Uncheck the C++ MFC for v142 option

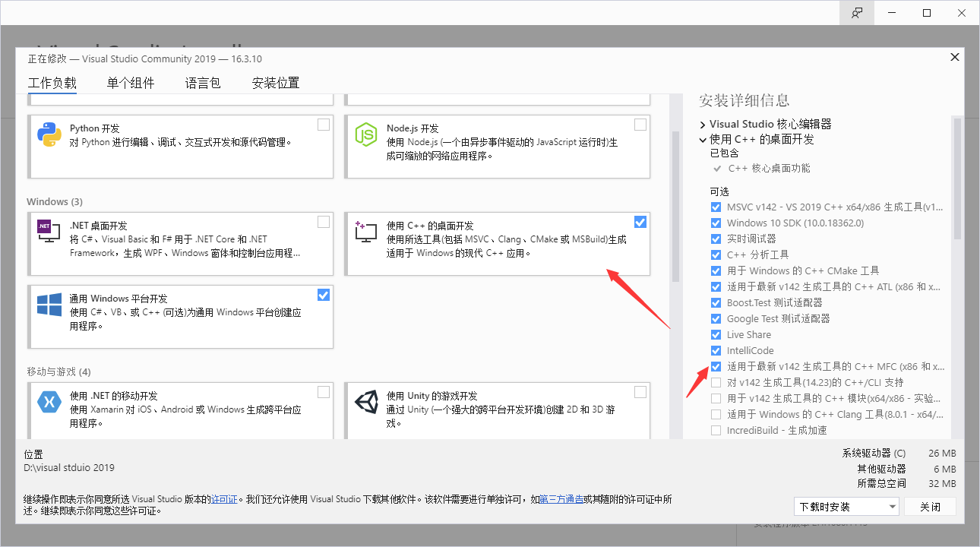tap(716, 366)
